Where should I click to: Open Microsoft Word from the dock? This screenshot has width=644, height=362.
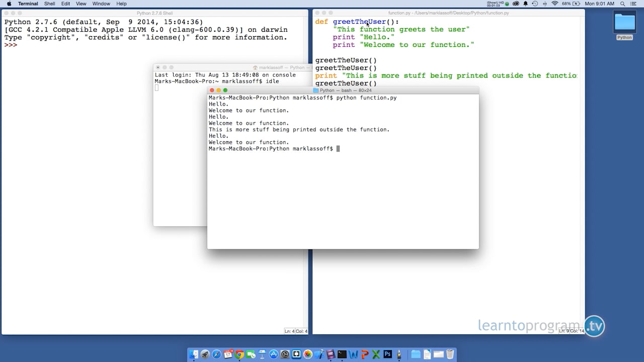pos(354,354)
